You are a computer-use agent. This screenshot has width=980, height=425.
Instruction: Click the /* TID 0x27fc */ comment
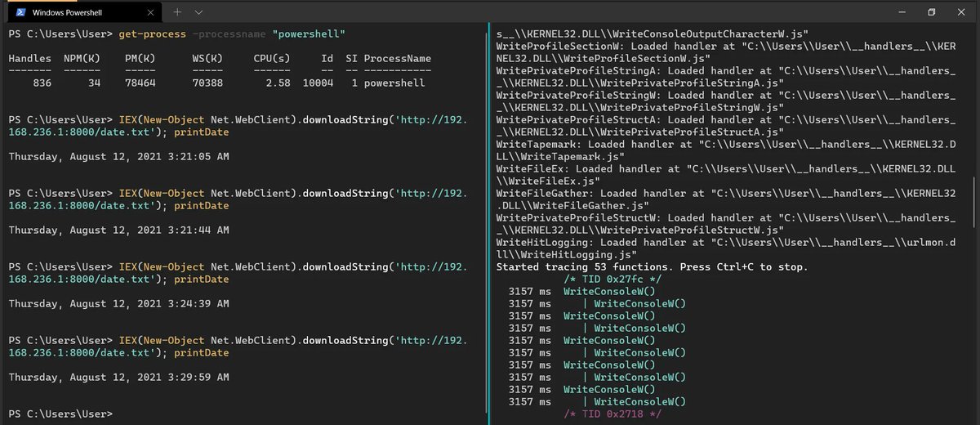612,280
